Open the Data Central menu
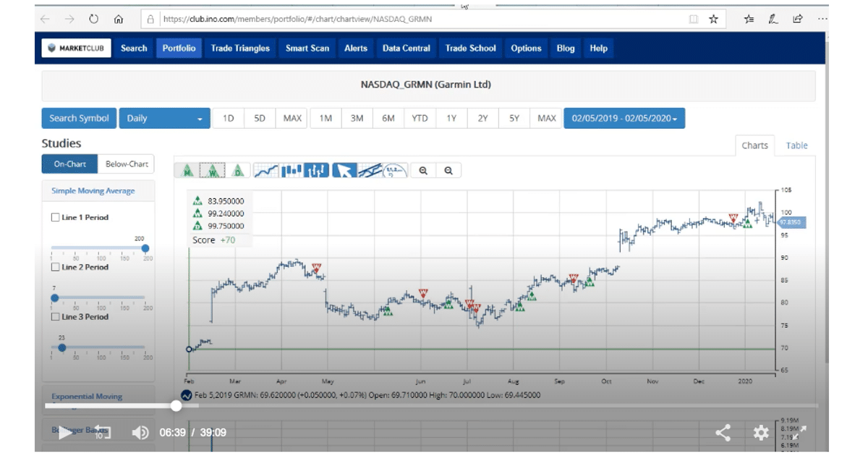The width and height of the screenshot is (868, 456). (407, 48)
